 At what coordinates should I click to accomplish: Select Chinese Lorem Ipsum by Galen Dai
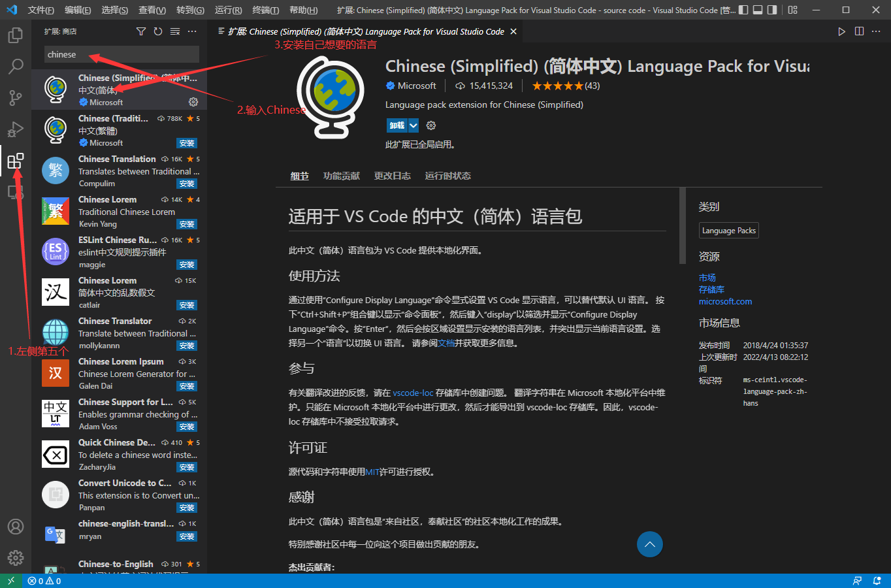[x=119, y=373]
